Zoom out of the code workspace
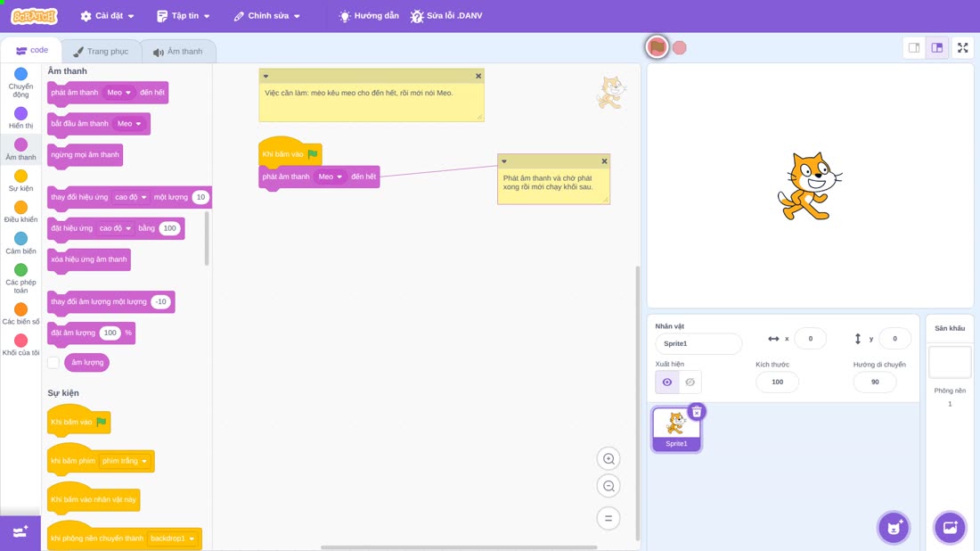This screenshot has height=551, width=980. tap(608, 486)
